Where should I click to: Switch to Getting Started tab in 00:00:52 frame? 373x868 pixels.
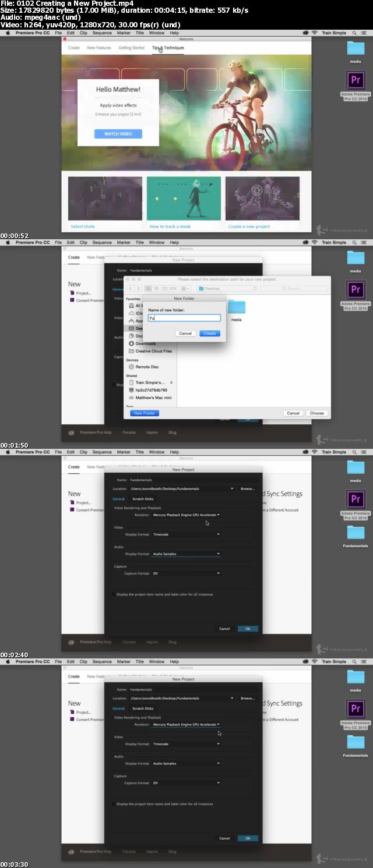[x=131, y=48]
